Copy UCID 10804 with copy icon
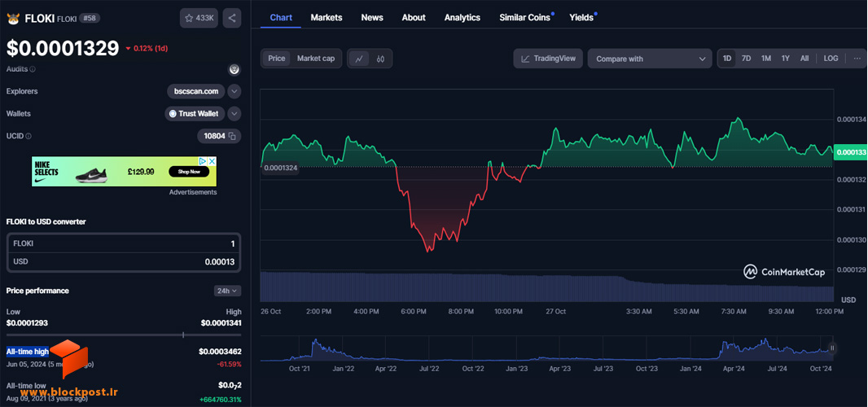Viewport: 868px width, 407px height. 233,136
